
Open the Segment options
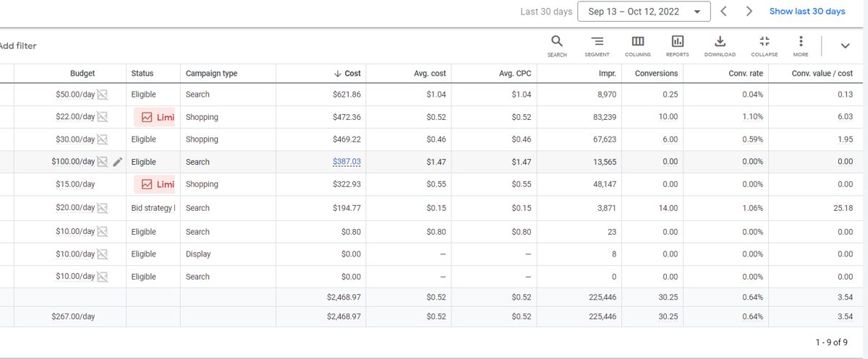[x=597, y=46]
